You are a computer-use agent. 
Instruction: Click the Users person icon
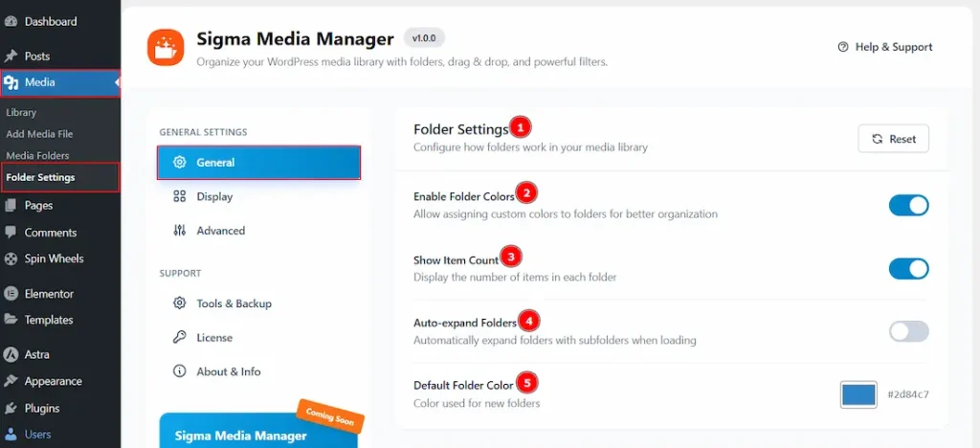tap(11, 435)
